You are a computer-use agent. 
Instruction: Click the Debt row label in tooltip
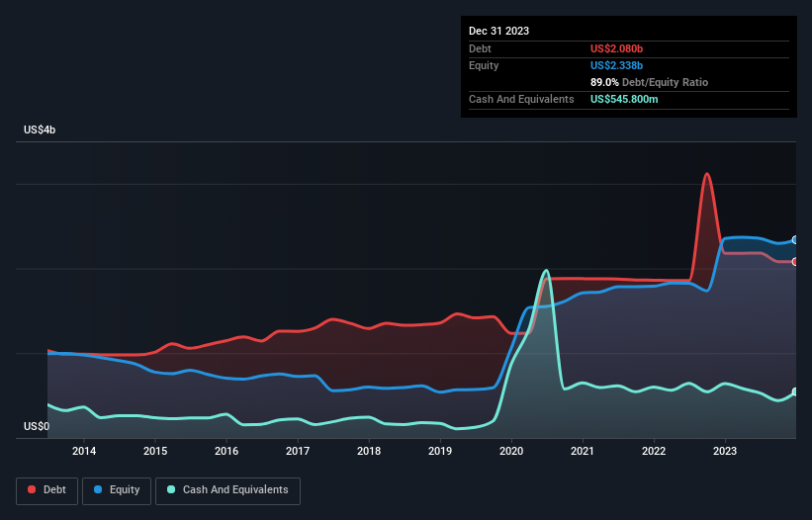click(480, 48)
